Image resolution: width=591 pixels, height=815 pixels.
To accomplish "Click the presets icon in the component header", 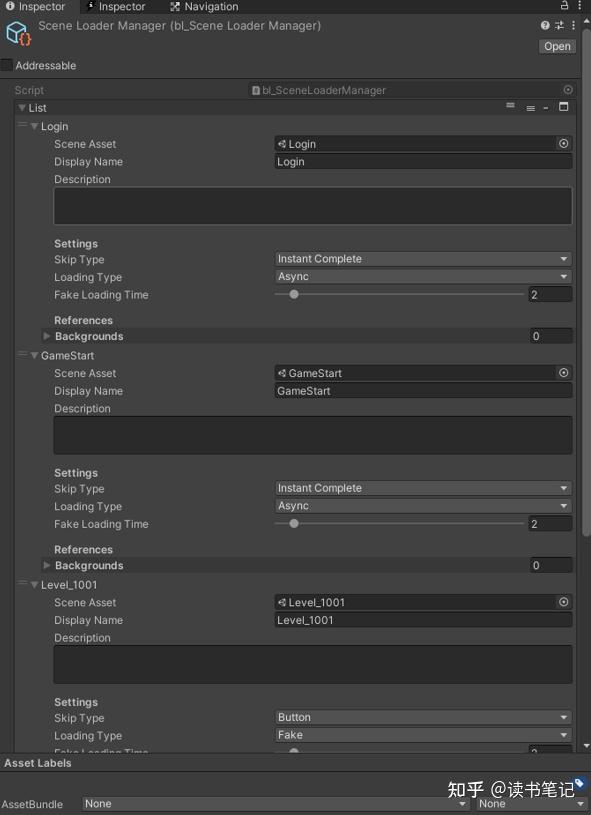I will pyautogui.click(x=557, y=25).
